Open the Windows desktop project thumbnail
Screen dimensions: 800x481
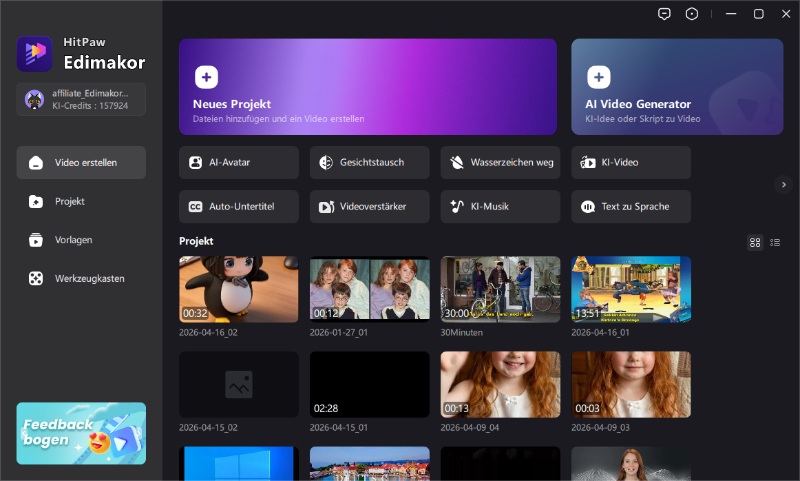point(239,464)
